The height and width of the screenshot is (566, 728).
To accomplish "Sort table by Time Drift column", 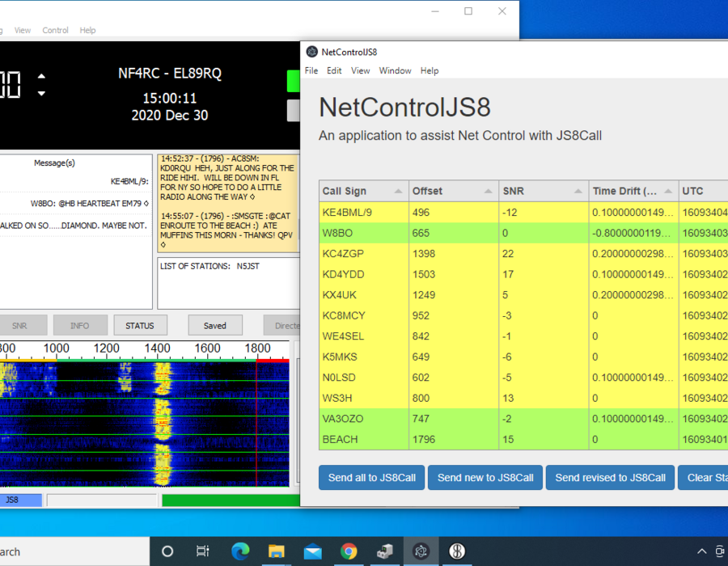I will click(633, 191).
